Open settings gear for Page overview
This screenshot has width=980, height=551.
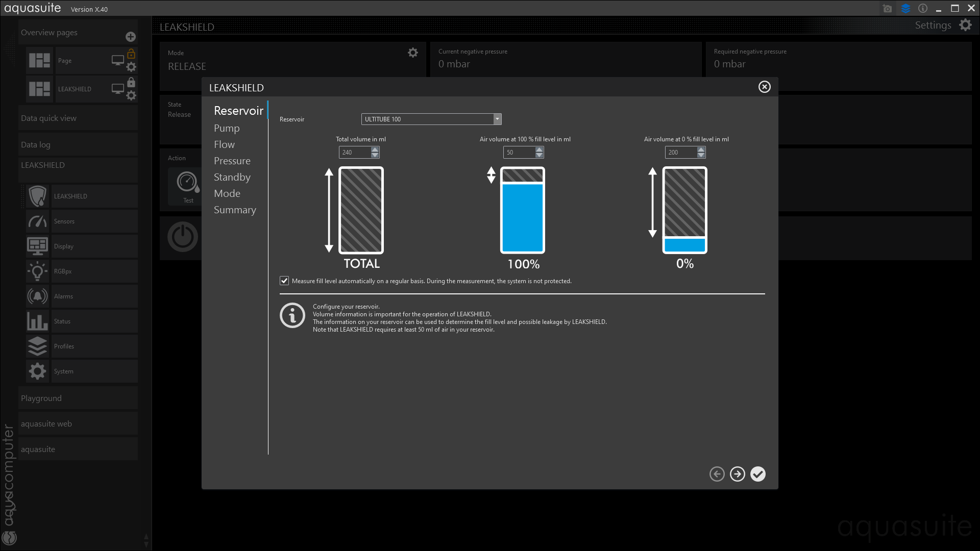coord(131,67)
